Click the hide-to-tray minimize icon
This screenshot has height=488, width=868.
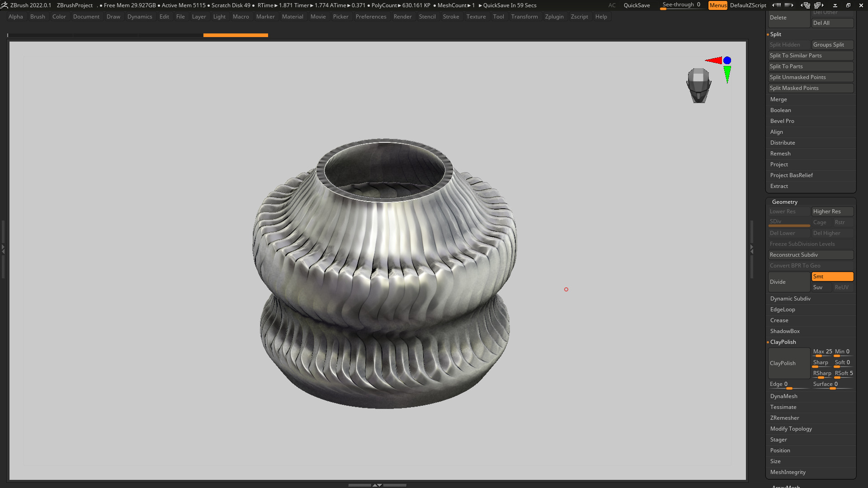tap(835, 5)
